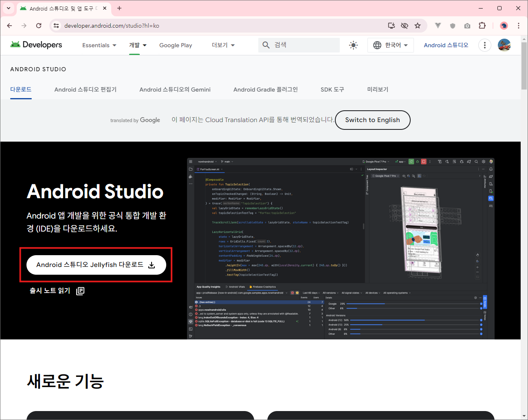Select SDK 도구 tab
The height and width of the screenshot is (420, 528).
click(332, 90)
